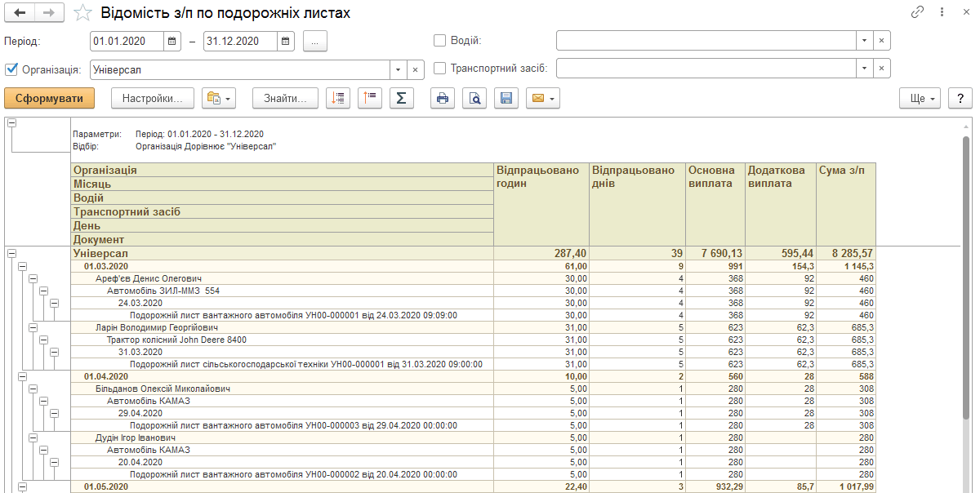Image resolution: width=980 pixels, height=493 pixels.
Task: Click the forward navigation arrow
Action: point(49,13)
